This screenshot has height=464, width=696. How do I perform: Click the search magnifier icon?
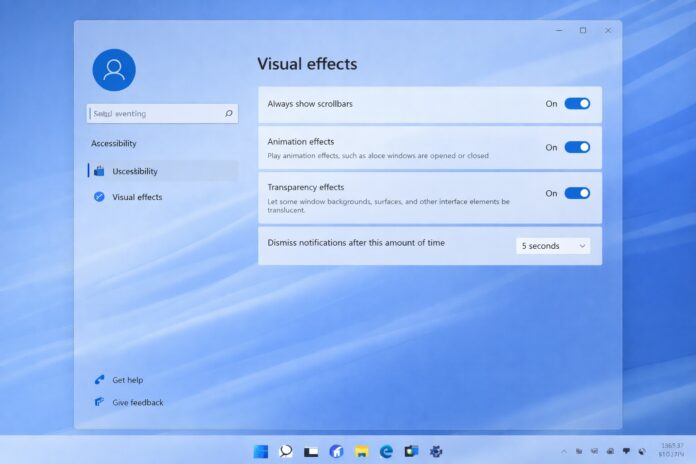229,114
